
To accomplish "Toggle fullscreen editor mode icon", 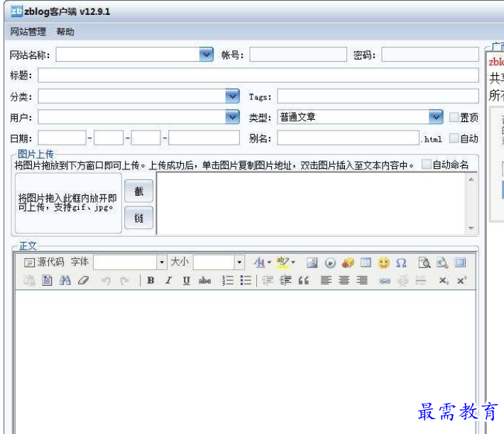I will click(460, 262).
